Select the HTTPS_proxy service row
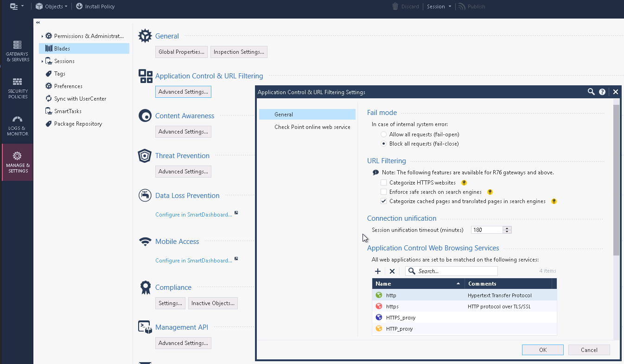 click(465, 318)
